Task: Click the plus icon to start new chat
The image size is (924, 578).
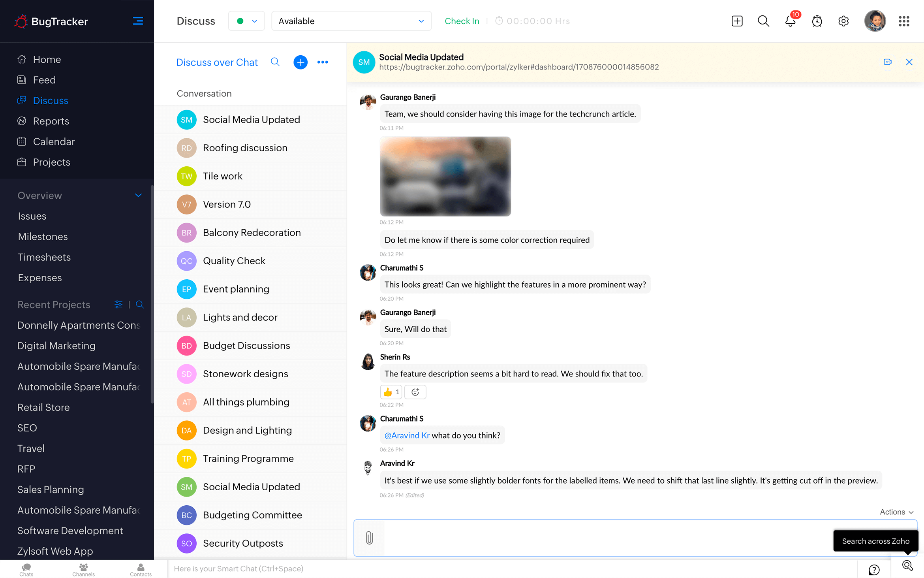Action: pyautogui.click(x=300, y=62)
